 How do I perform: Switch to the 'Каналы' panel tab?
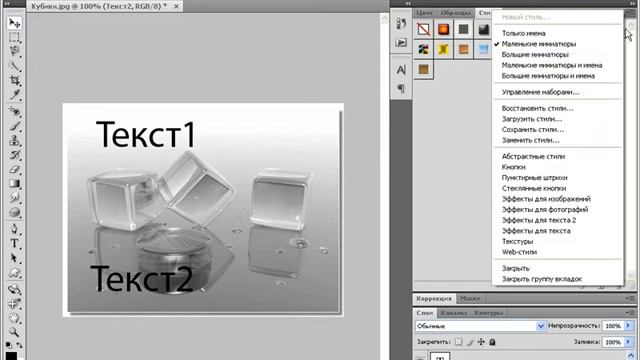[453, 313]
